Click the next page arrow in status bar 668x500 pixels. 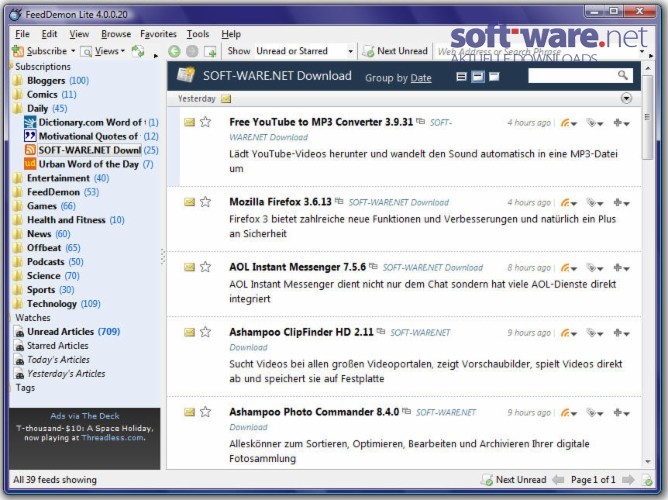628,480
